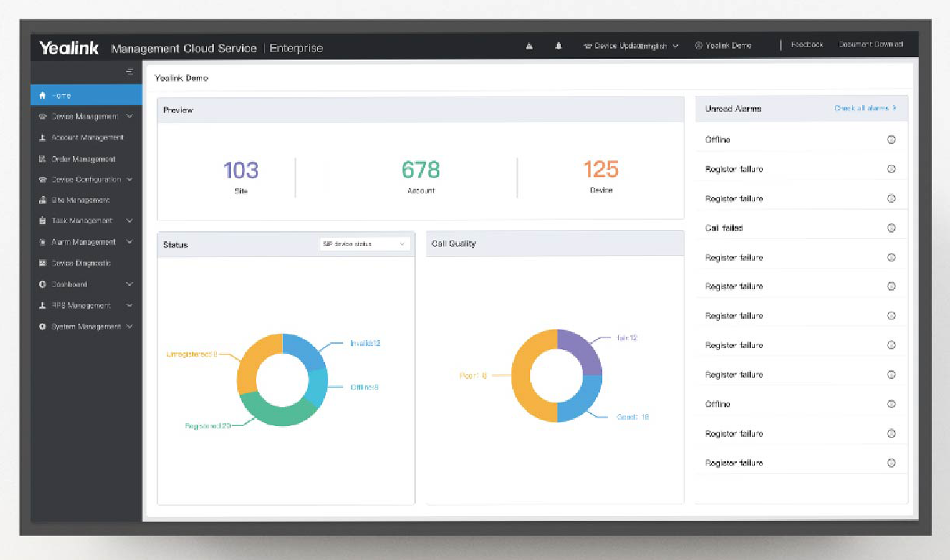
Task: Click the warning triangle icon in top bar
Action: tap(529, 45)
